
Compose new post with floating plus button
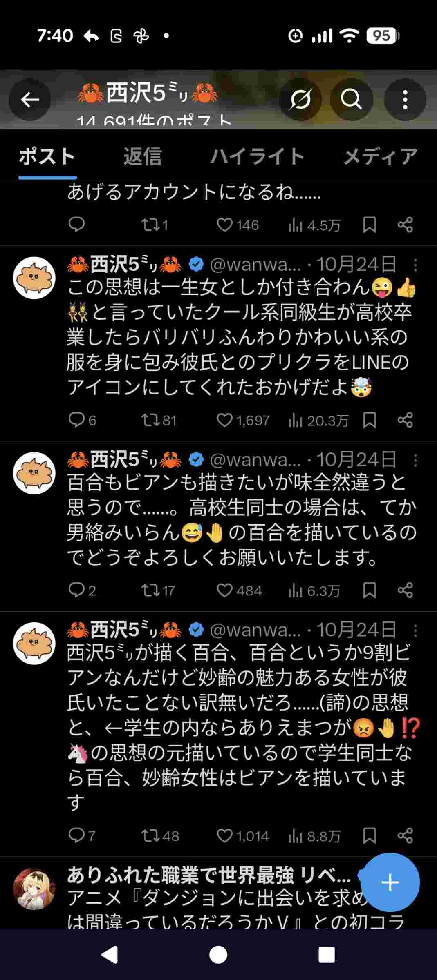pos(390,882)
